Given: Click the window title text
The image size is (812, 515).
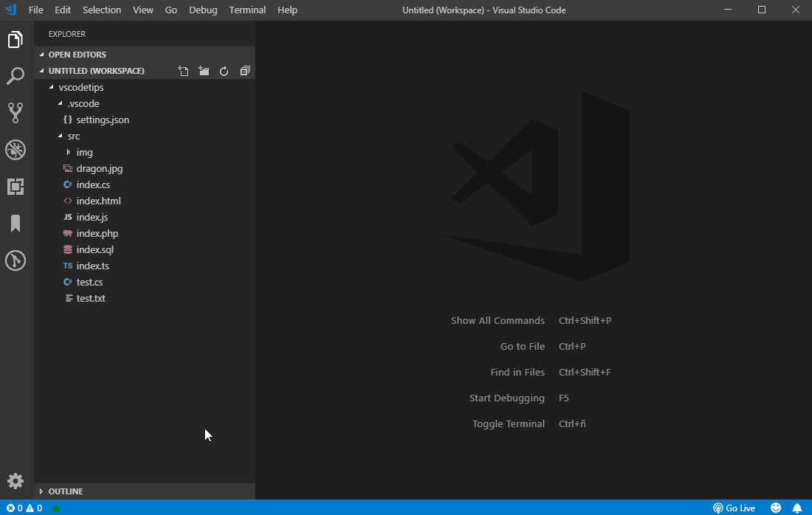Looking at the screenshot, I should tap(485, 10).
